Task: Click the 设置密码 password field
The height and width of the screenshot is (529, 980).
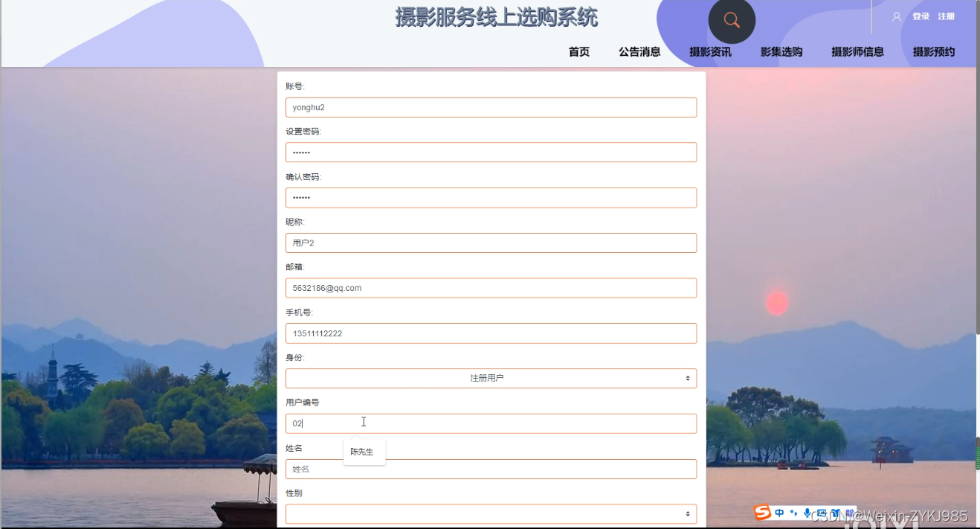Action: (x=491, y=153)
